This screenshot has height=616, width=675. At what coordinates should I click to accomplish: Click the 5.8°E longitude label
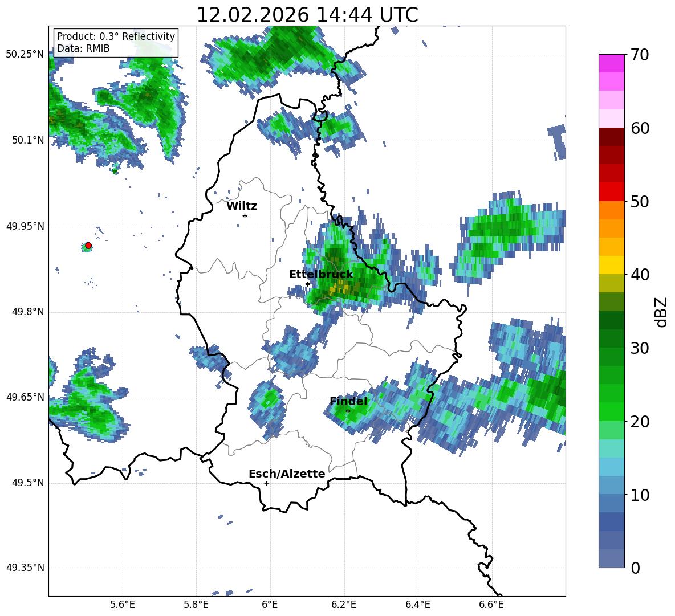(196, 605)
